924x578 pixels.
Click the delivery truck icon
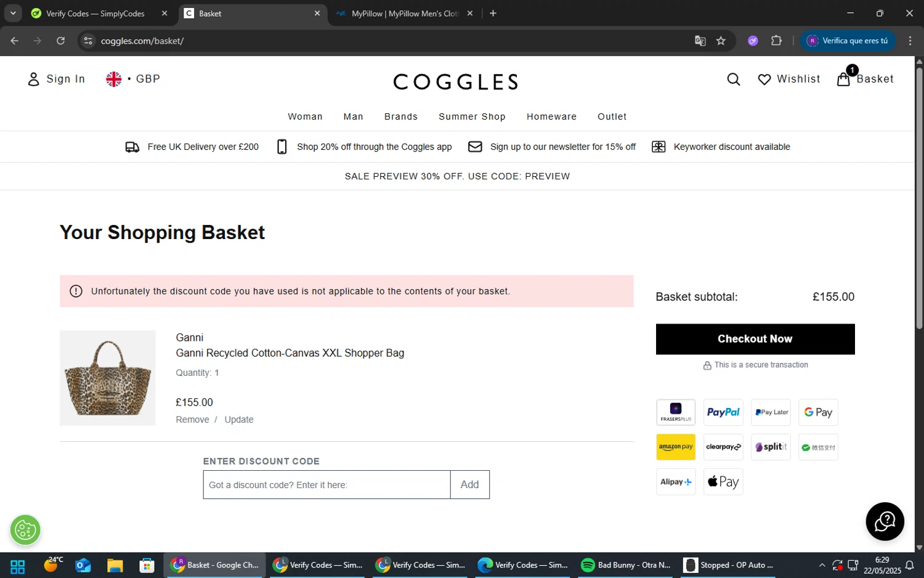[x=132, y=147]
